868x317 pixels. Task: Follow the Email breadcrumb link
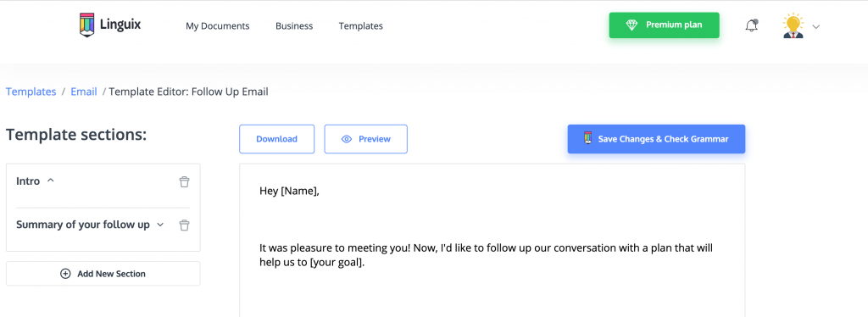[x=84, y=92]
